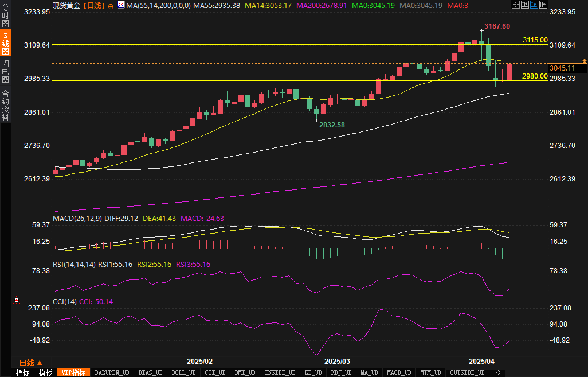Click the red sun marker icon on left
Viewport: 588px width, 377px height.
17,300
